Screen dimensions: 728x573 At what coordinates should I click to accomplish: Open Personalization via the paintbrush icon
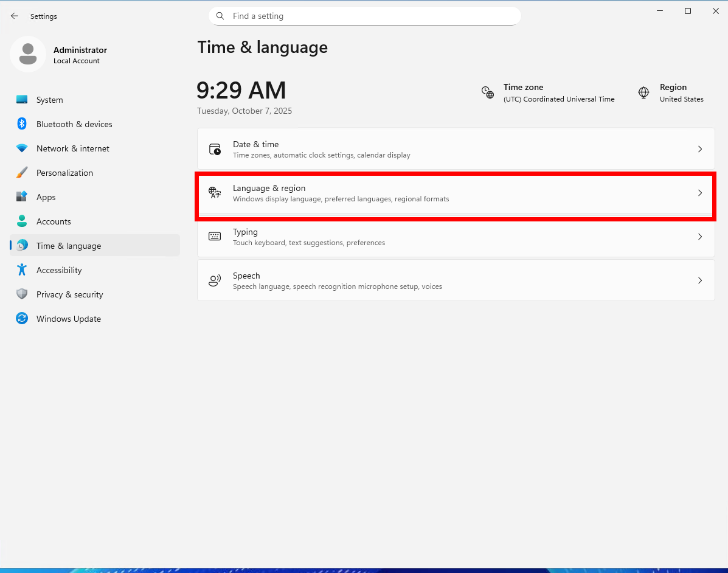click(x=22, y=172)
